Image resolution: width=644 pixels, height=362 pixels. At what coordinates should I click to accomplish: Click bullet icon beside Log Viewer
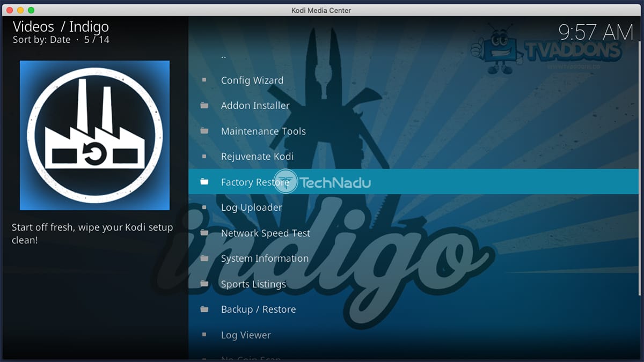[x=204, y=335]
